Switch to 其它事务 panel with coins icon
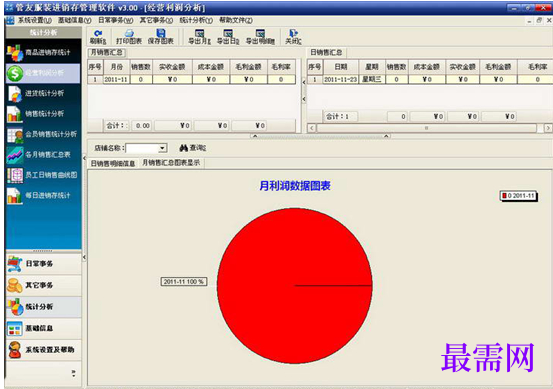Image resolution: width=553 pixels, height=389 pixels. (43, 285)
